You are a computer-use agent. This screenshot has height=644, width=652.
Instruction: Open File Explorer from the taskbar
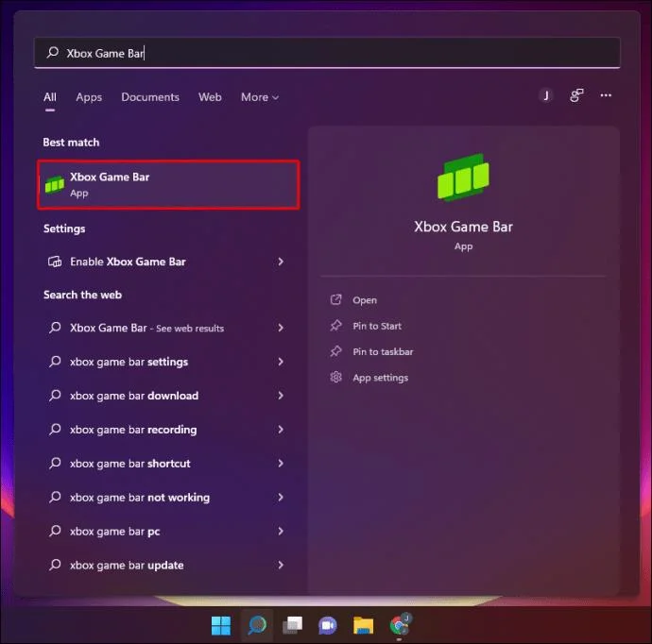point(363,625)
